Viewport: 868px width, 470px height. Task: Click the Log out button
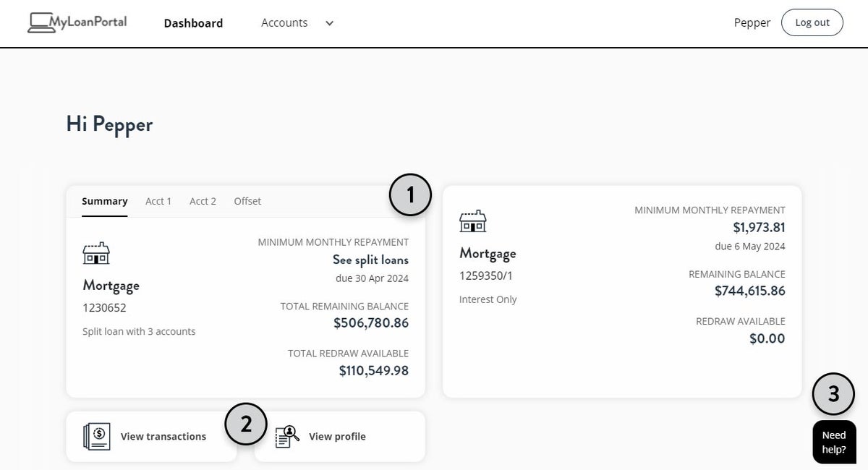812,22
